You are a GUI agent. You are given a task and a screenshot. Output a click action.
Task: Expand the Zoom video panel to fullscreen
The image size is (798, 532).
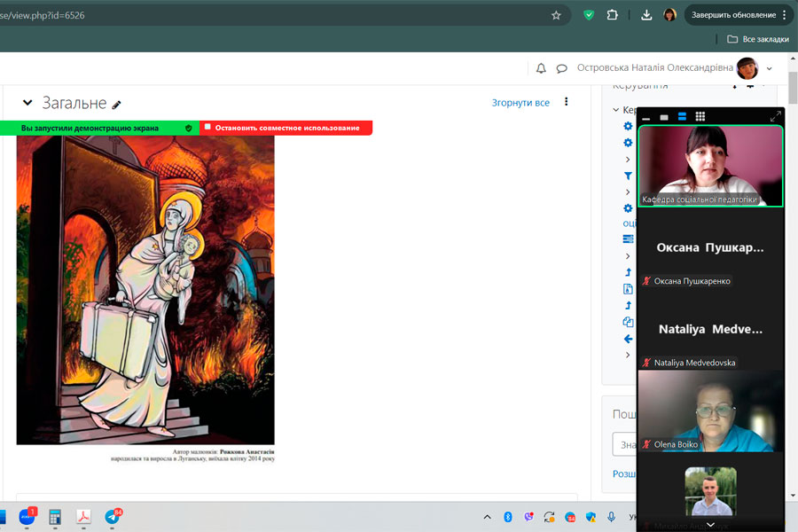pos(776,116)
